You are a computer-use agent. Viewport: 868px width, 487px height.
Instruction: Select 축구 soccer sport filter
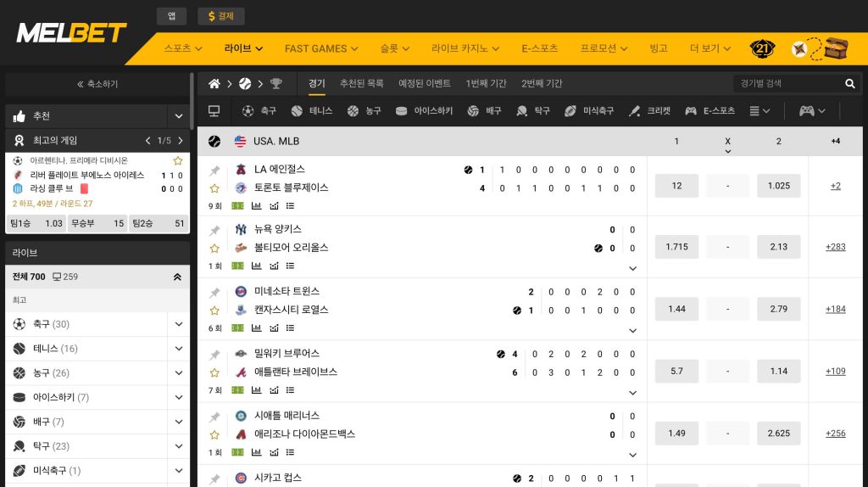tap(259, 111)
